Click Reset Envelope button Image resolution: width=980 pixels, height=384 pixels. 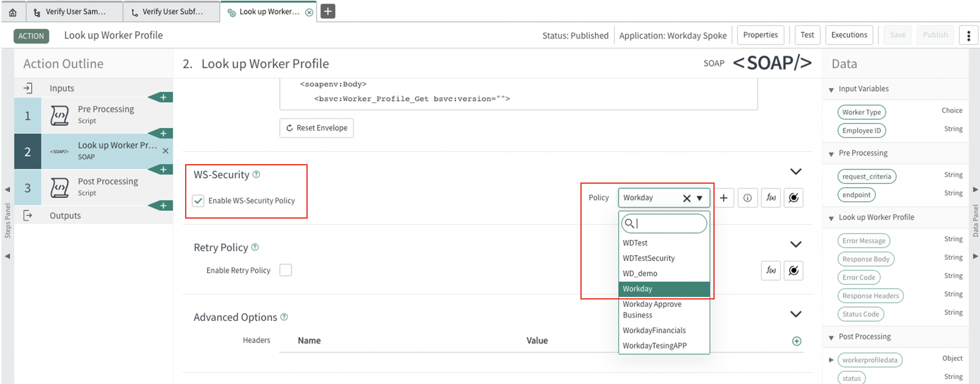point(316,128)
